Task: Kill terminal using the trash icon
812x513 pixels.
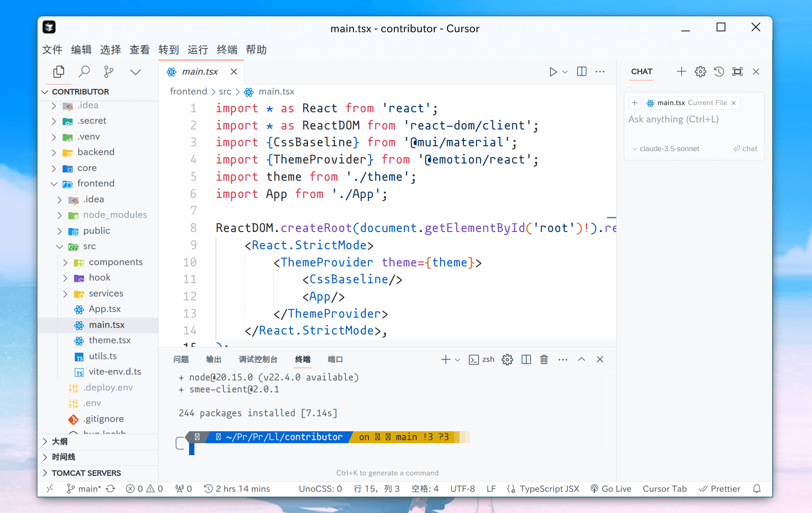Action: tap(544, 359)
